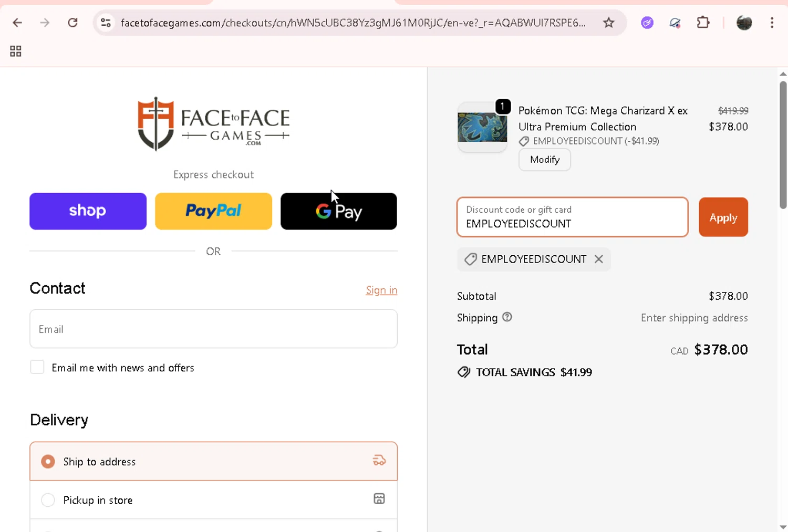Click the TOTAL SAVINGS $41.99 text
Image resolution: width=788 pixels, height=532 pixels.
(534, 372)
